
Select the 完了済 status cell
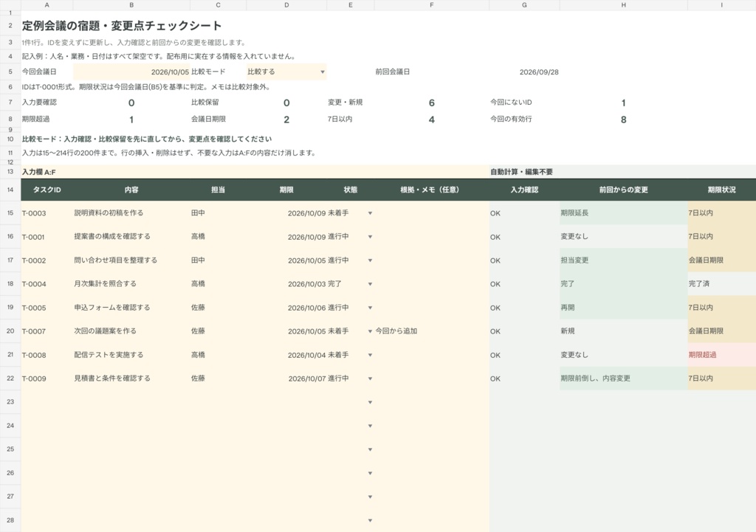pyautogui.click(x=722, y=284)
